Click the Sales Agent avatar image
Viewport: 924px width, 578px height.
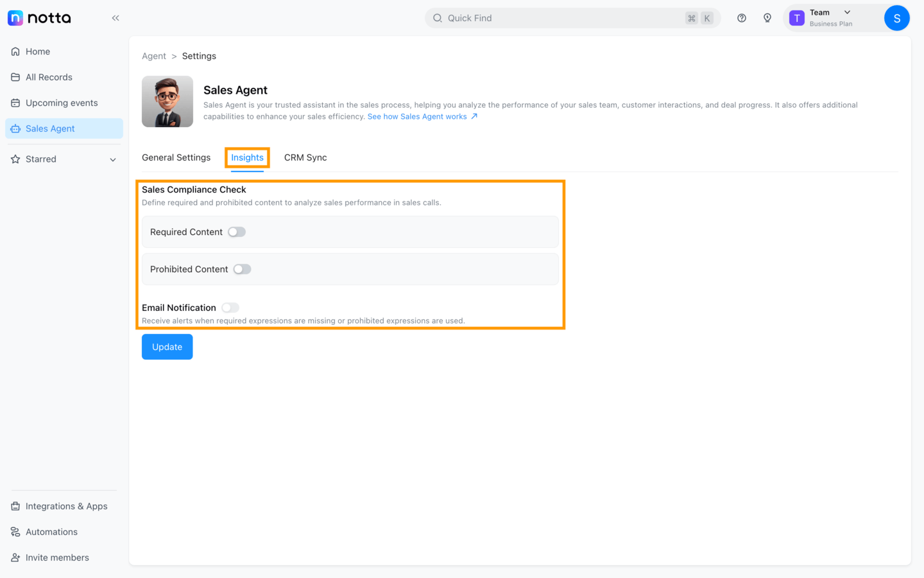(x=167, y=101)
